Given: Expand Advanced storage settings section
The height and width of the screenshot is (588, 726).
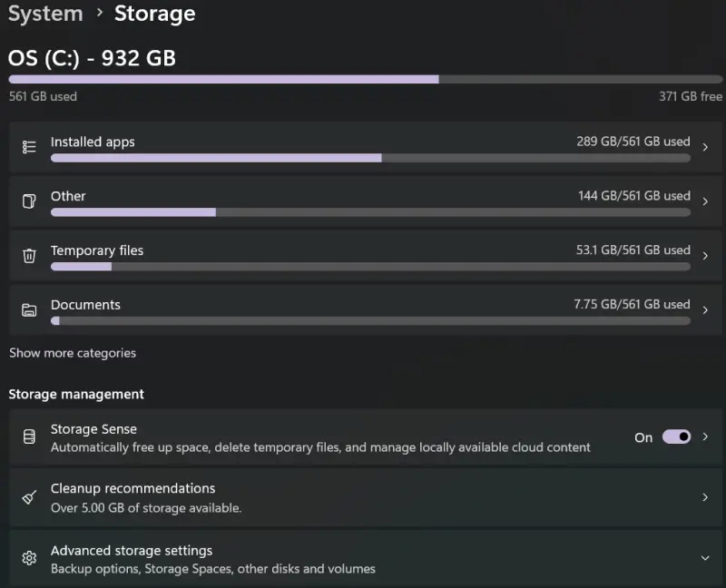Looking at the screenshot, I should 705,558.
